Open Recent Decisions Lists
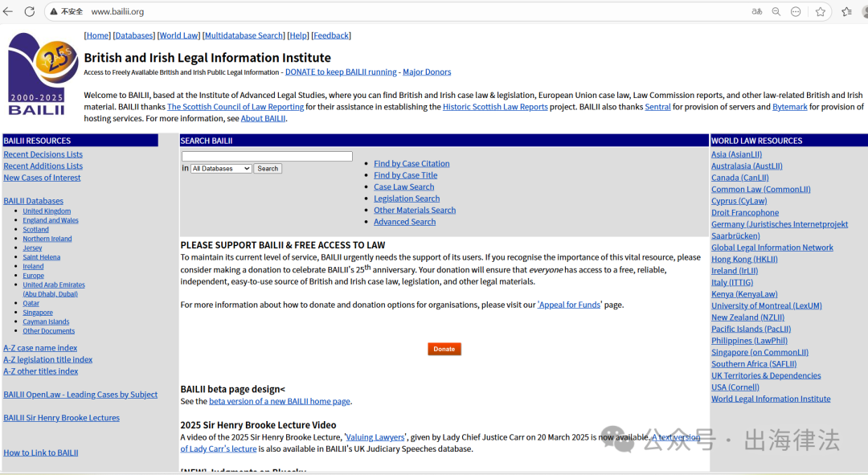 43,154
